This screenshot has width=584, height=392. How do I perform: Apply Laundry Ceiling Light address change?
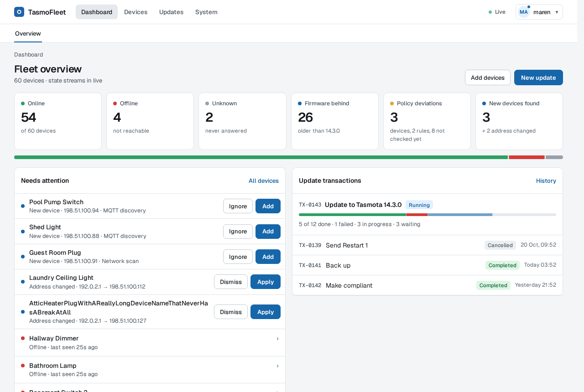tap(266, 282)
